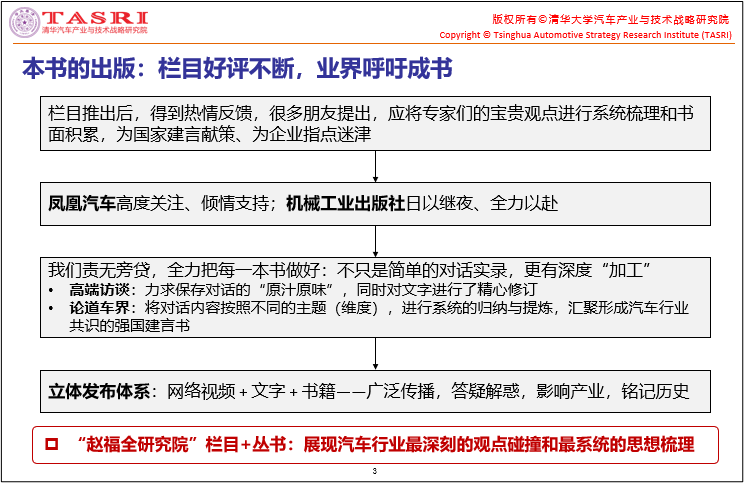This screenshot has height=483, width=744.
Task: Select the text box starting with 栏目推出后
Action: click(x=376, y=125)
